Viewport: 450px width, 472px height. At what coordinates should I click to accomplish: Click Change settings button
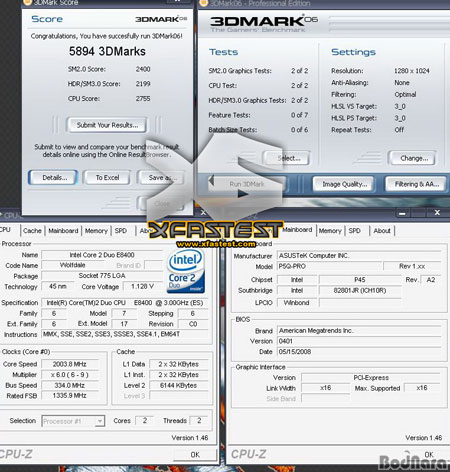coord(413,158)
